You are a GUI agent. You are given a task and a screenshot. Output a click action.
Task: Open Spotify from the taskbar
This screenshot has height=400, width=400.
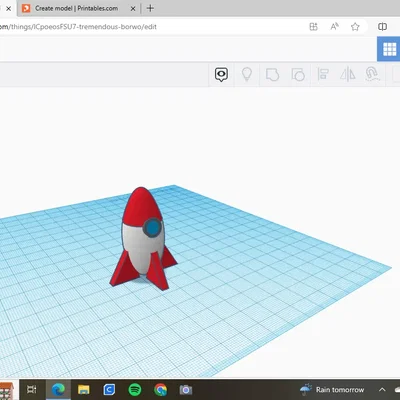[x=135, y=389]
